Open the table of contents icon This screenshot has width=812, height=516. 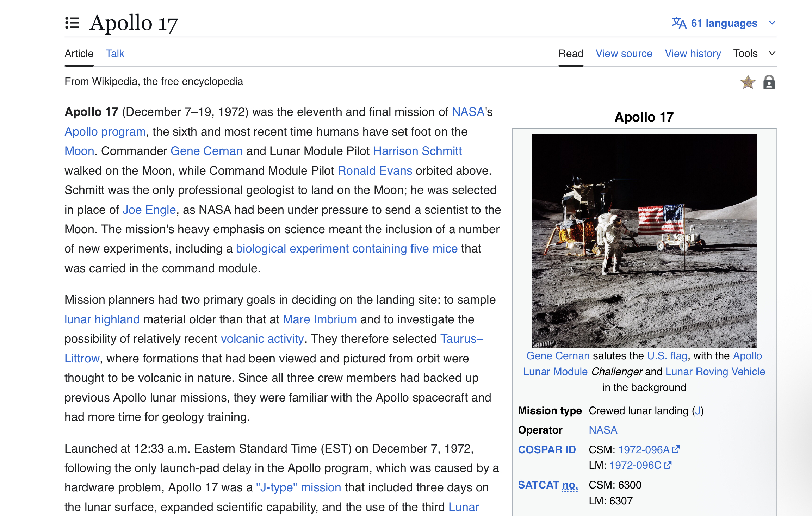(x=72, y=23)
